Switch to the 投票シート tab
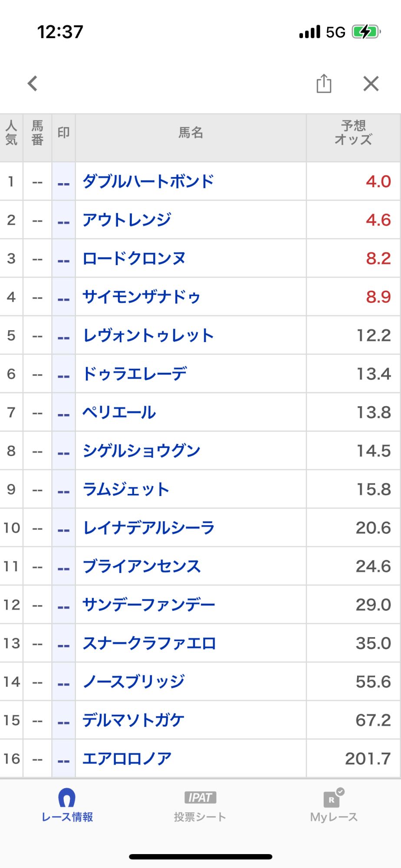 pyautogui.click(x=200, y=817)
